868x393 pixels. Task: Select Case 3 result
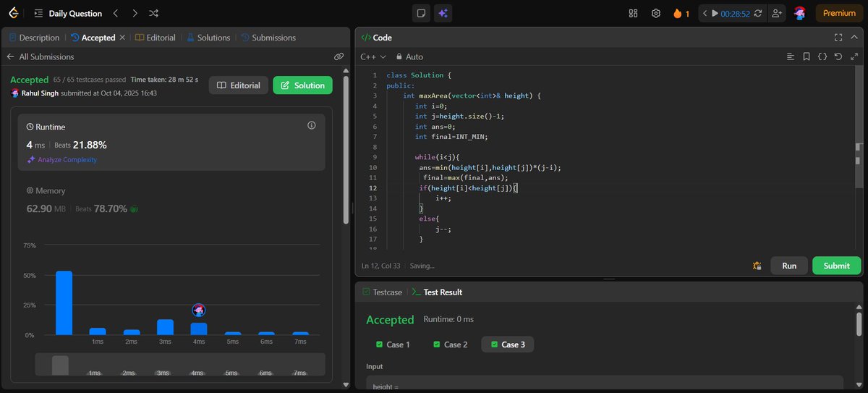point(507,345)
